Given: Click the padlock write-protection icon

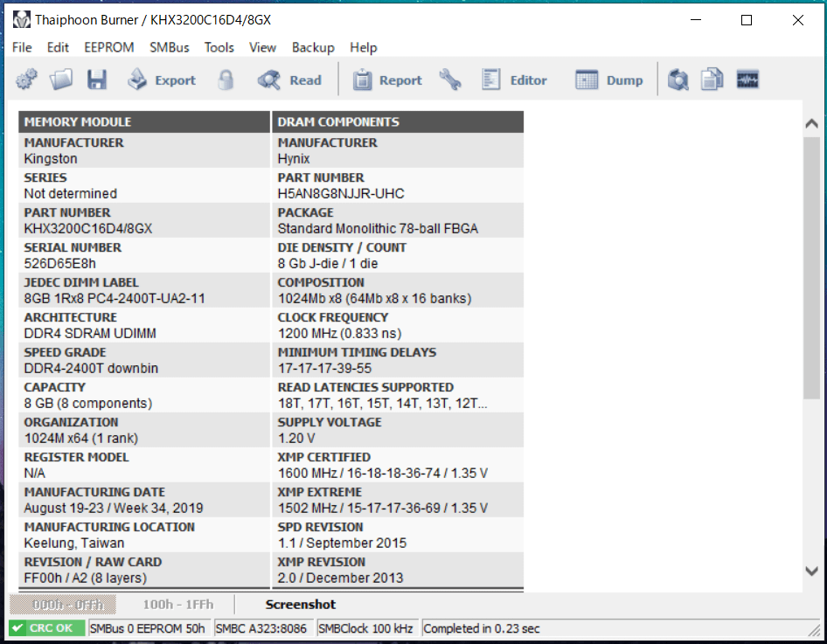Looking at the screenshot, I should [x=226, y=80].
